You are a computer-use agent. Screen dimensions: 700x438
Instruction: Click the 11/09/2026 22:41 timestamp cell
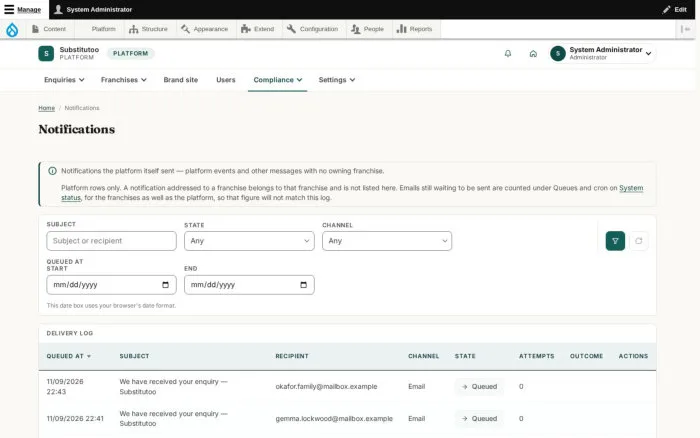click(75, 419)
